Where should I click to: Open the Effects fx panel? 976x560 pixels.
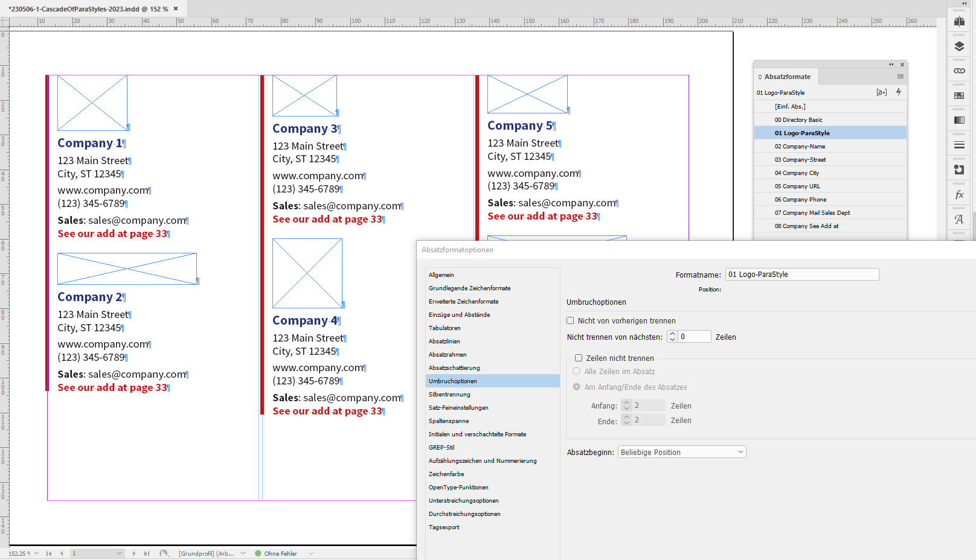point(958,194)
